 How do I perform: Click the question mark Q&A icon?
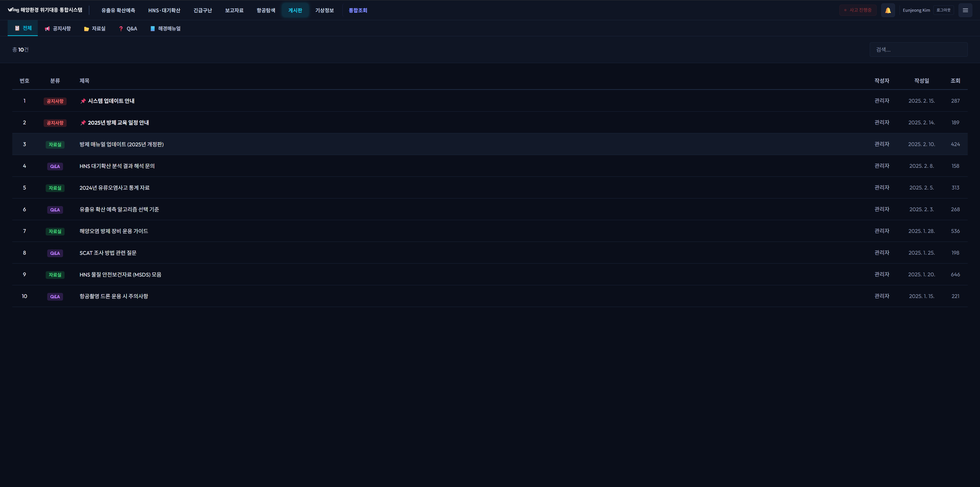pos(121,29)
